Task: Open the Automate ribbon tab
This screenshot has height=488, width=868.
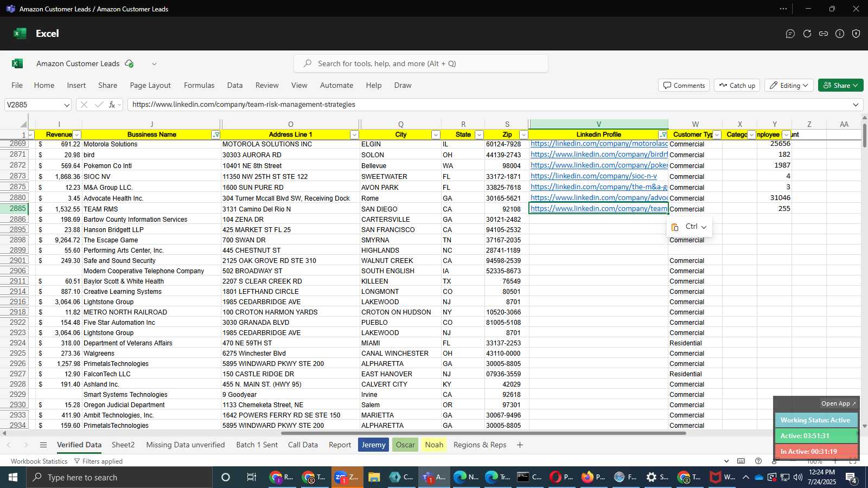Action: tap(336, 86)
